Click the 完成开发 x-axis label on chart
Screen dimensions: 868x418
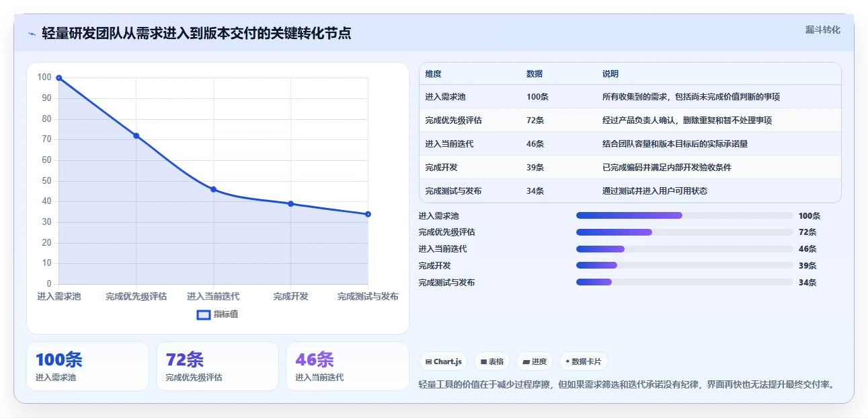tap(290, 297)
